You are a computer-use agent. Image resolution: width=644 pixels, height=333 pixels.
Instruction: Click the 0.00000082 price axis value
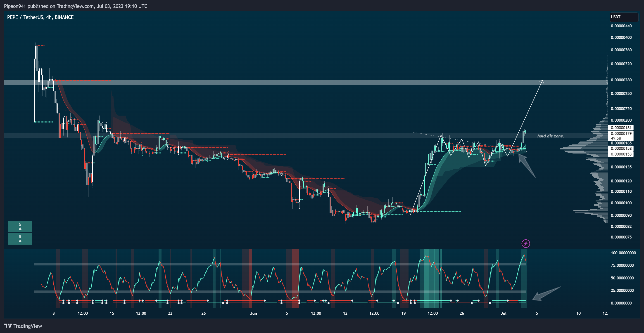coord(621,227)
